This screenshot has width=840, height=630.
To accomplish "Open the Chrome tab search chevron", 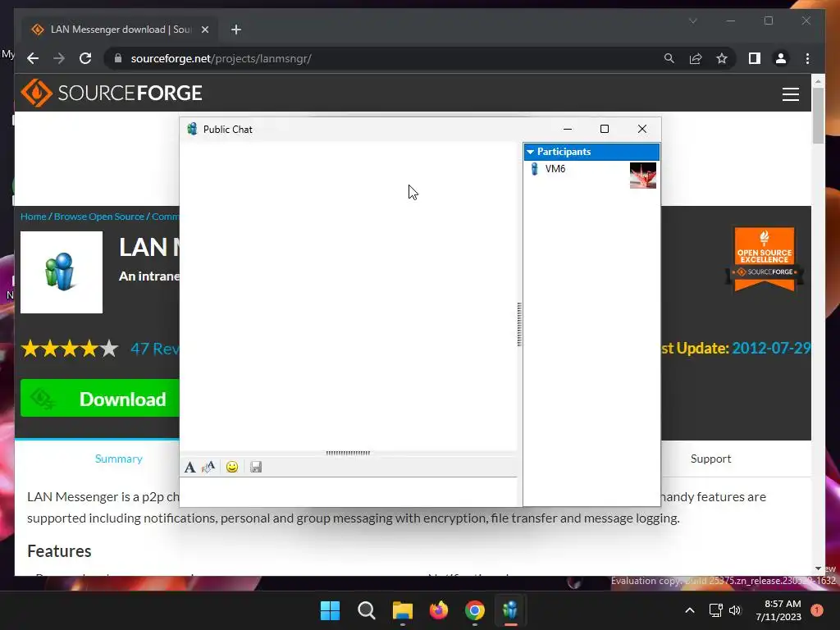I will (x=692, y=21).
